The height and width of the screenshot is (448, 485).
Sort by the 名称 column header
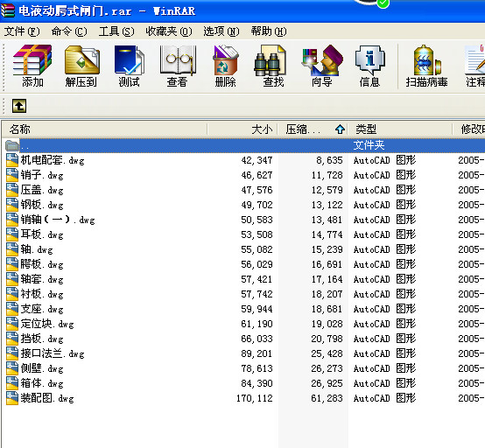pos(104,129)
